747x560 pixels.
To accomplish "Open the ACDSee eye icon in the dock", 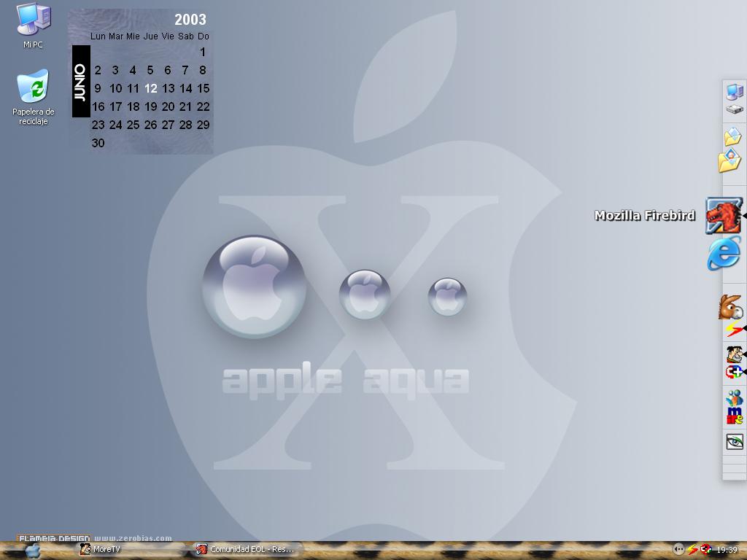I will click(734, 441).
